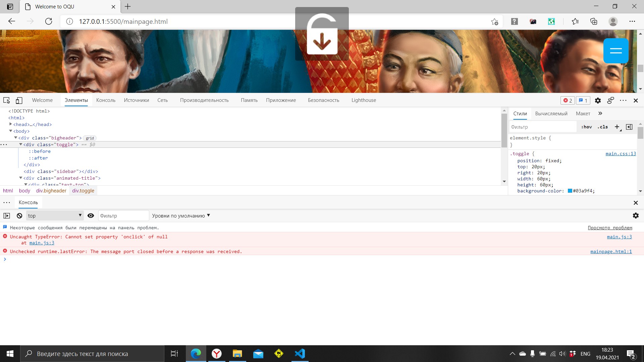The width and height of the screenshot is (644, 362).
Task: Open mainpage.html:1 source link
Action: click(611, 251)
